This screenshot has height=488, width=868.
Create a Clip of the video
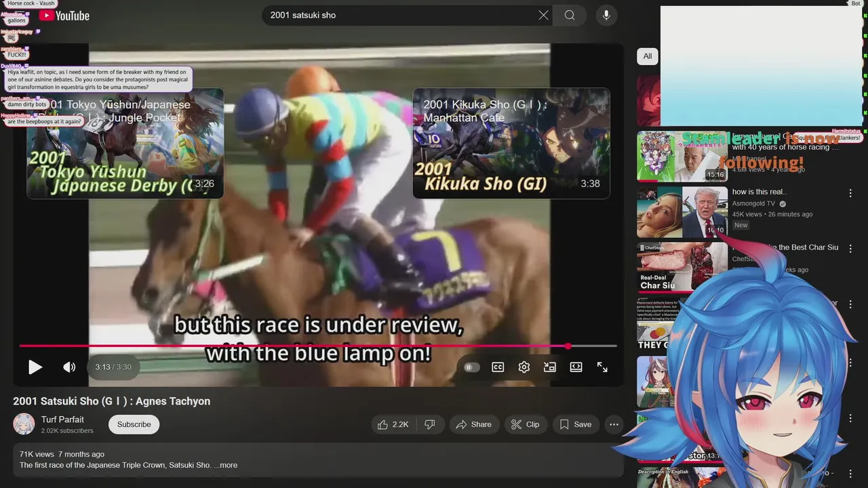point(526,424)
